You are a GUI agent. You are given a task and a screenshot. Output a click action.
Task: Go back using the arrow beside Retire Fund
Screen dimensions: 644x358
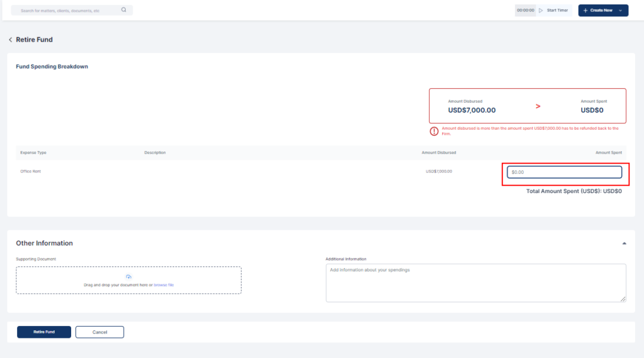[10, 40]
